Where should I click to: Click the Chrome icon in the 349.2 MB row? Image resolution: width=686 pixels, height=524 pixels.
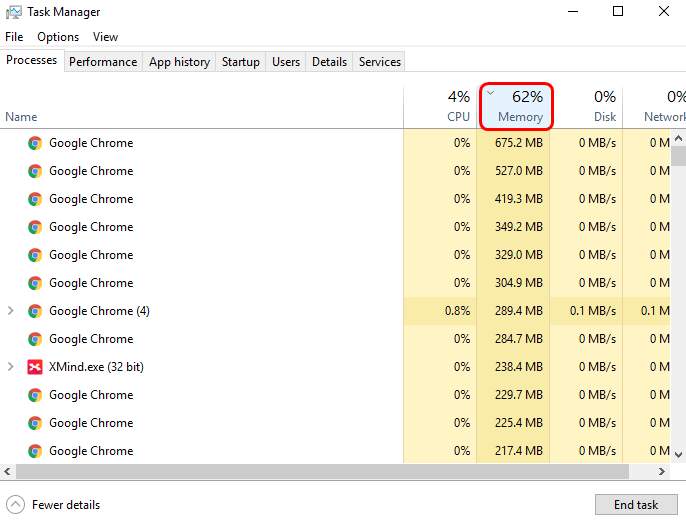pyautogui.click(x=35, y=227)
